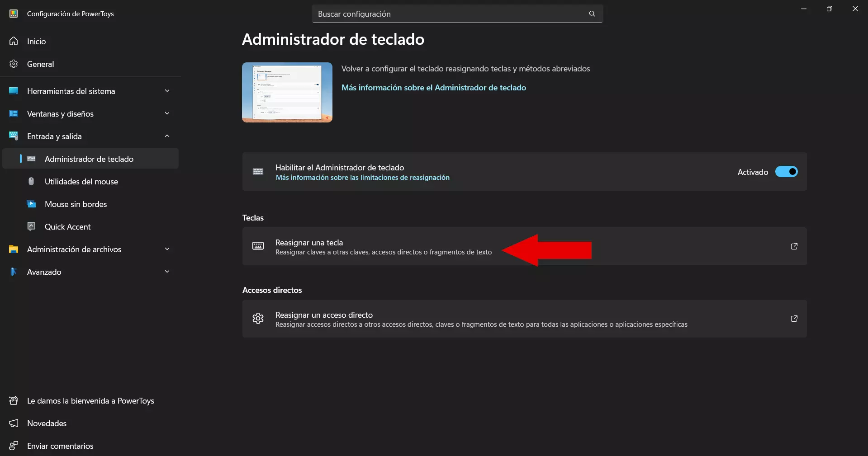This screenshot has width=868, height=456.
Task: Expand Herramientas del sistema chevron
Action: pos(167,91)
